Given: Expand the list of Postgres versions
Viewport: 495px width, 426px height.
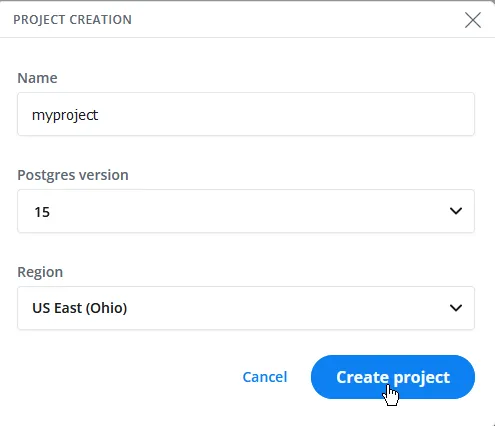Looking at the screenshot, I should coord(246,211).
